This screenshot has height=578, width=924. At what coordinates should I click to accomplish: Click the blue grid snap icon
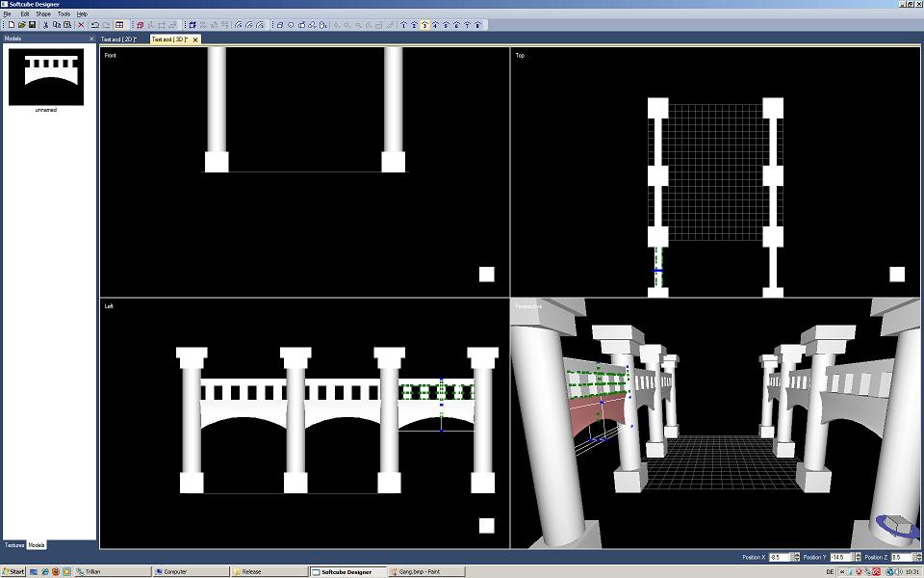pos(192,24)
